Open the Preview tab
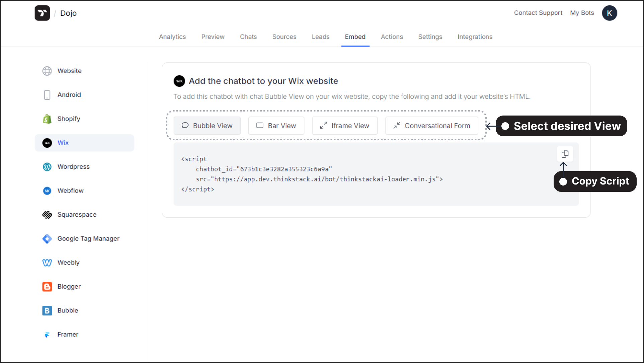This screenshot has width=644, height=363. (213, 37)
